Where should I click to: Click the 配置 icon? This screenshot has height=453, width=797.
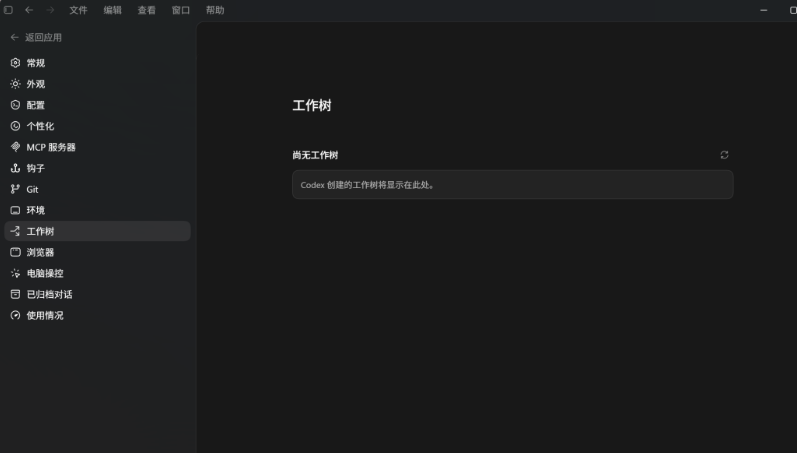15,105
